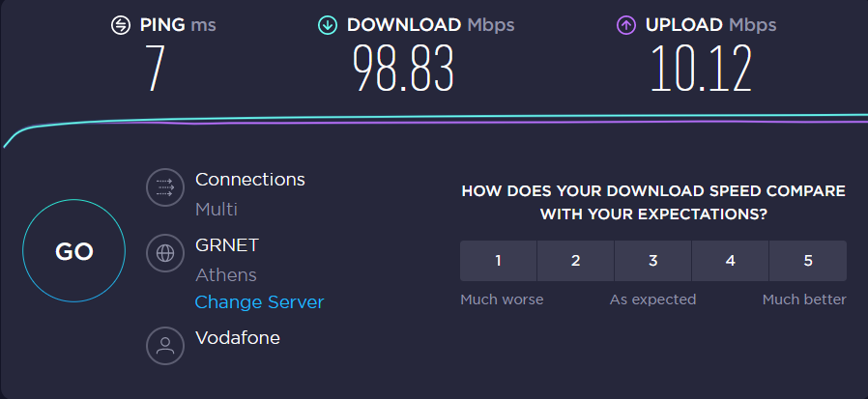
Task: Click the globe icon beside GRNET
Action: pyautogui.click(x=165, y=253)
